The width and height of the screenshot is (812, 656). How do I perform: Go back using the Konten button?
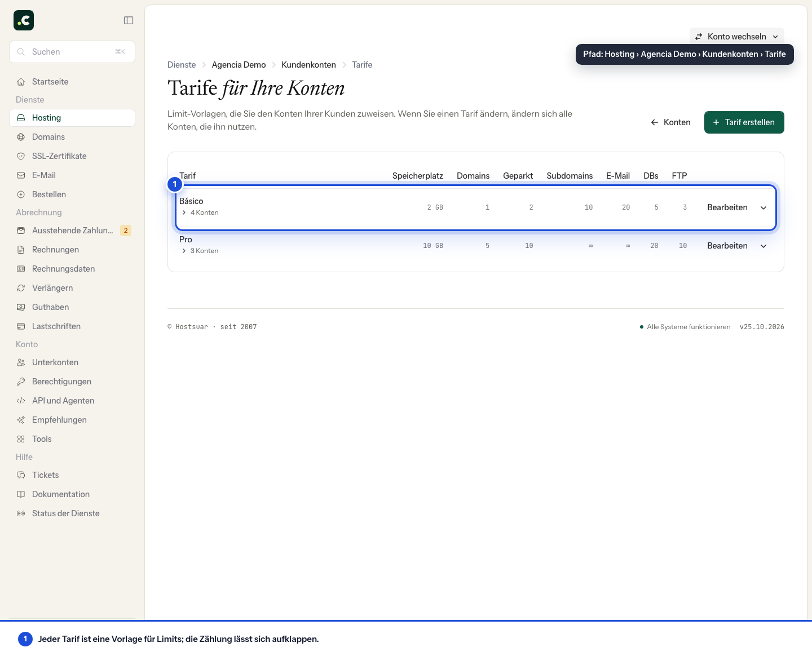click(x=670, y=122)
